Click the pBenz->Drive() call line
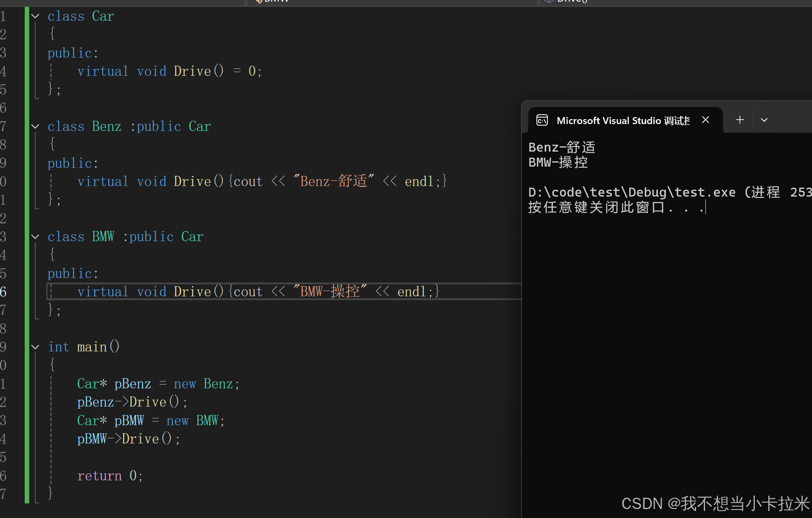The image size is (812, 518). point(132,402)
